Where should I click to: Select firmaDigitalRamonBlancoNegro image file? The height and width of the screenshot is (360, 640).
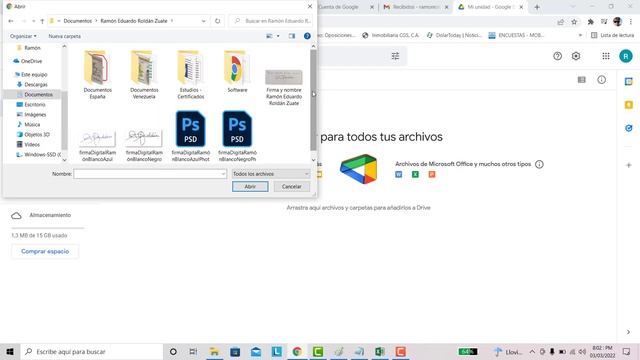(x=144, y=146)
